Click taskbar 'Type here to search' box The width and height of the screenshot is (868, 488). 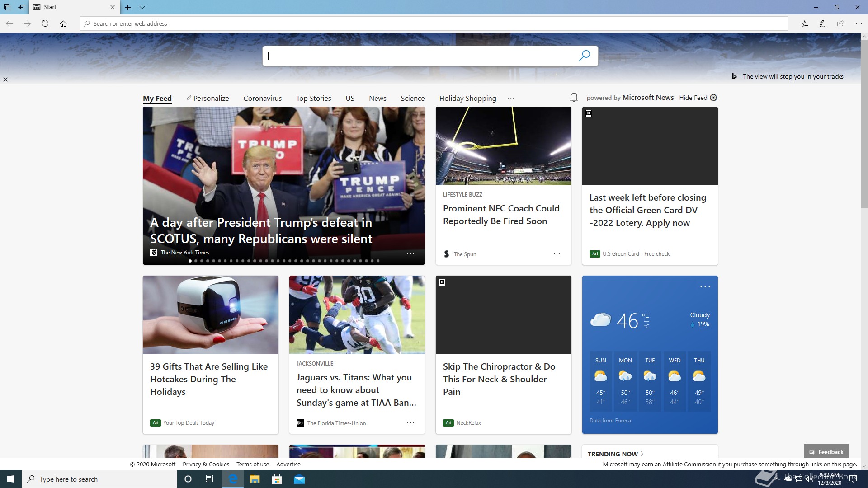tap(99, 479)
